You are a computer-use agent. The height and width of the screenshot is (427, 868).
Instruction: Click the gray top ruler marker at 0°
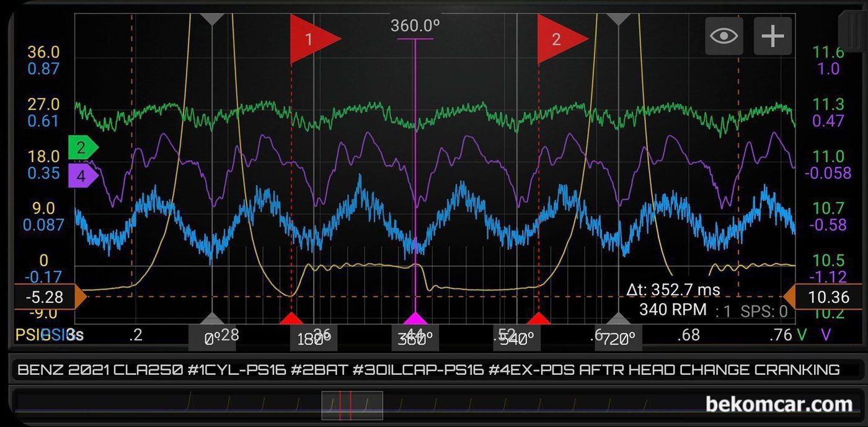(x=213, y=19)
